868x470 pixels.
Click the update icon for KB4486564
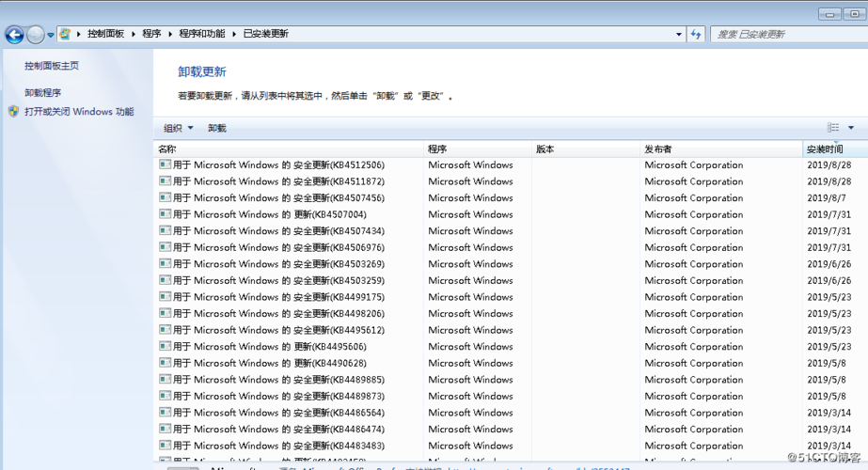[165, 413]
